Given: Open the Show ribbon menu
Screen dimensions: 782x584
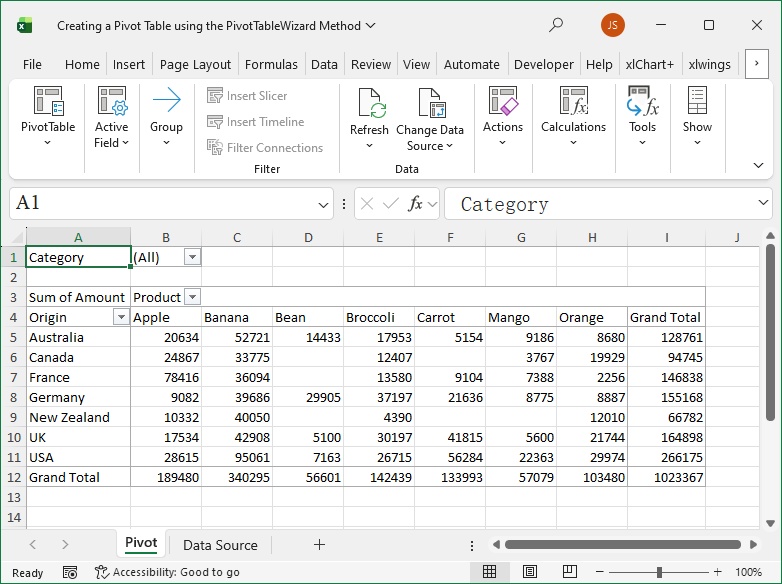Looking at the screenshot, I should coord(697,116).
